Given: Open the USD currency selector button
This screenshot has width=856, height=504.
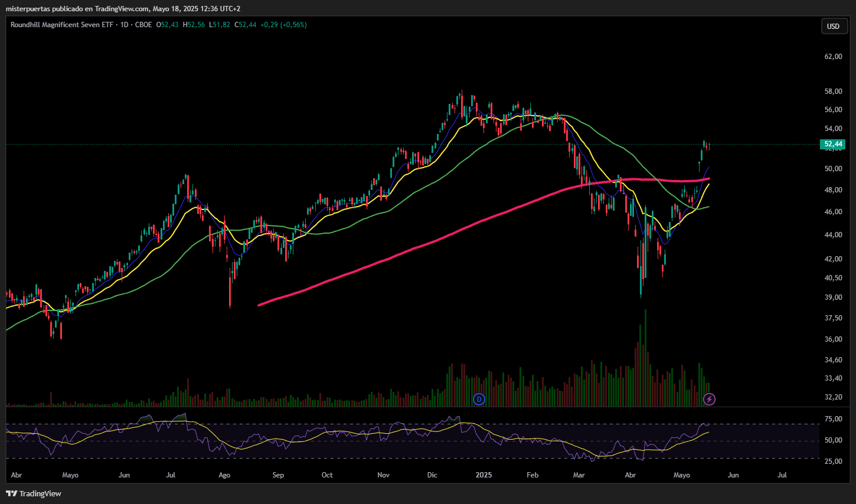Looking at the screenshot, I should pos(834,26).
